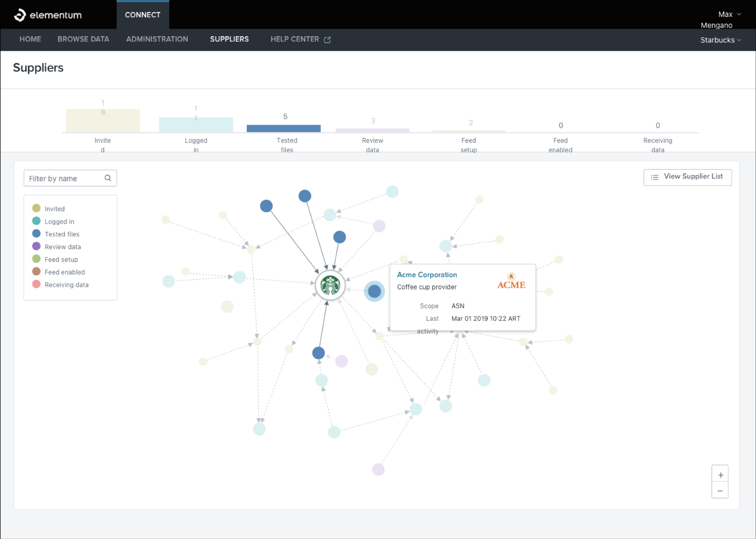The width and height of the screenshot is (756, 539).
Task: Click the zoom out minus button
Action: pyautogui.click(x=720, y=491)
